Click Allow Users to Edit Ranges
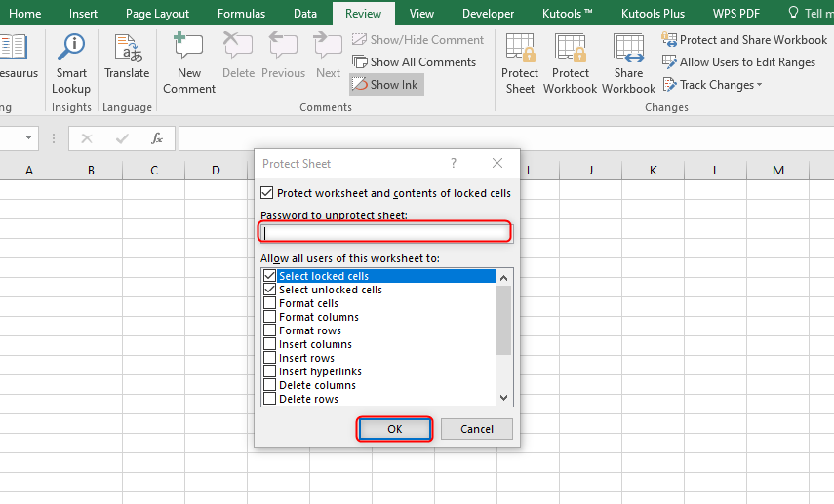This screenshot has width=834, height=504. point(738,62)
